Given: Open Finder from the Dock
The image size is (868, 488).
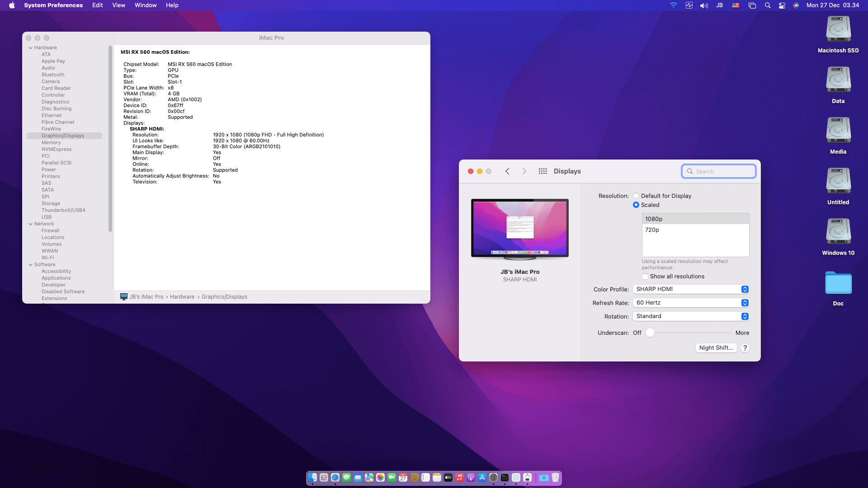Looking at the screenshot, I should pos(313,478).
